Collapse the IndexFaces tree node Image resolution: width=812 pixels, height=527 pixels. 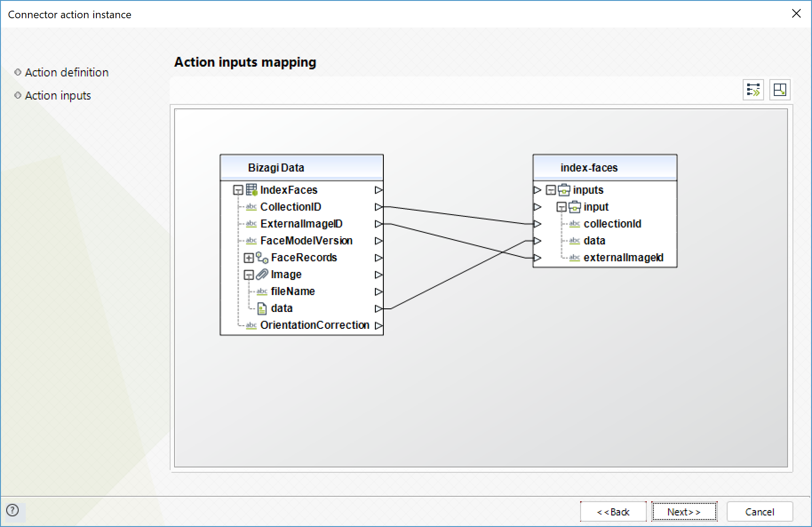(238, 191)
